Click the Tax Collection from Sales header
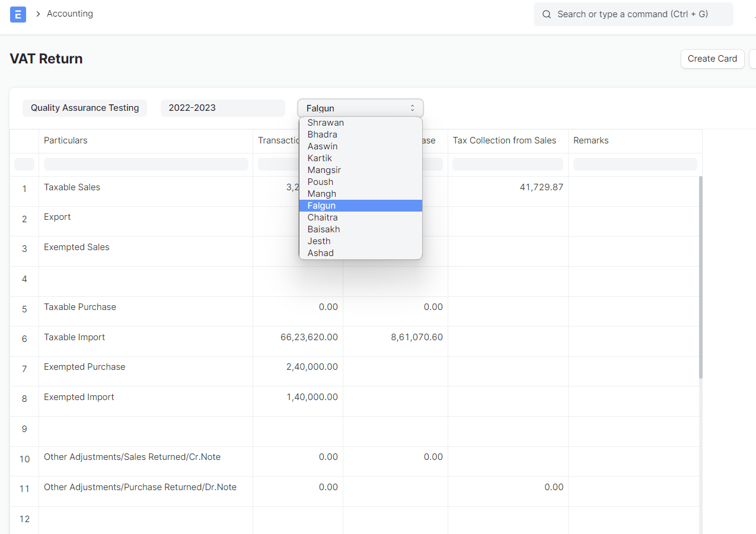This screenshot has height=534, width=756. tap(504, 140)
